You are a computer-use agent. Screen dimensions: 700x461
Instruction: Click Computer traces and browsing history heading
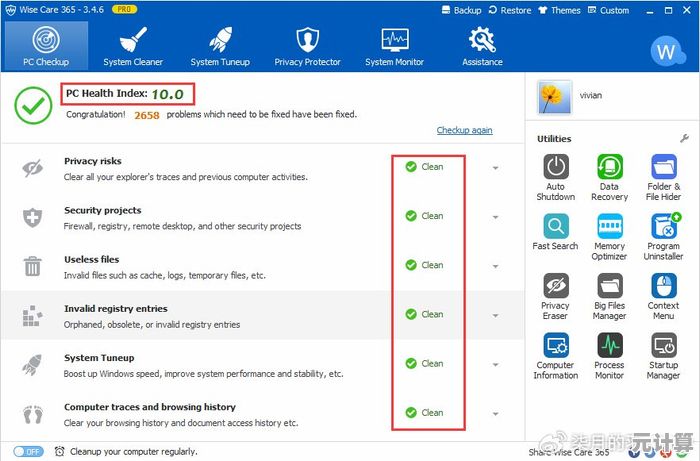pyautogui.click(x=150, y=407)
